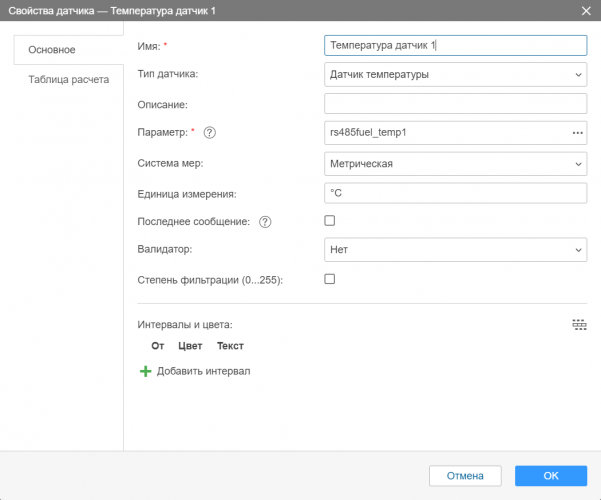Click help icon next to Последнее сообщение

[265, 222]
